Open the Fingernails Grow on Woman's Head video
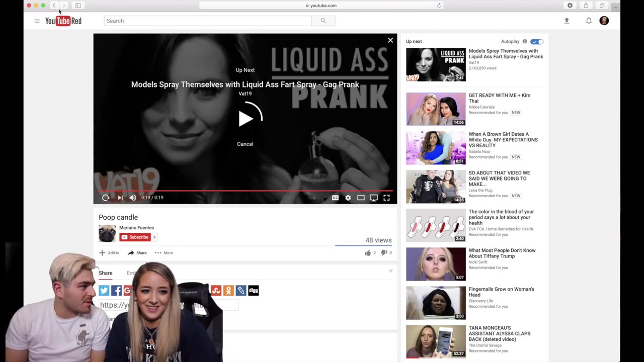 point(501,292)
